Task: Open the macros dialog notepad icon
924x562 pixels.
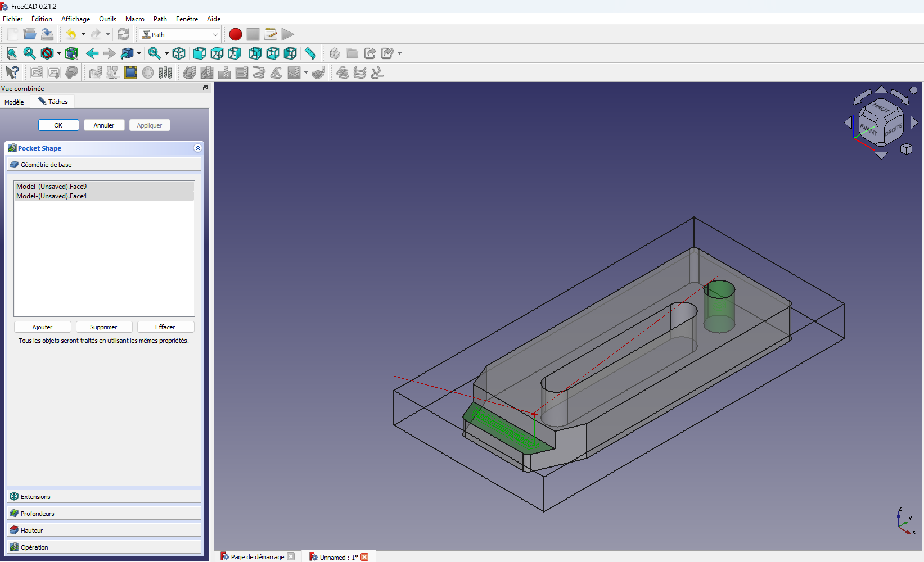Action: click(x=271, y=34)
